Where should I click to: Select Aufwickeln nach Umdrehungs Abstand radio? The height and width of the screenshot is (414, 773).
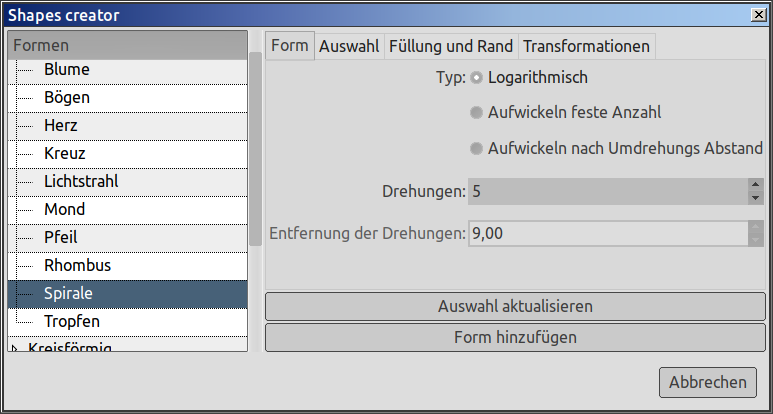coord(477,149)
